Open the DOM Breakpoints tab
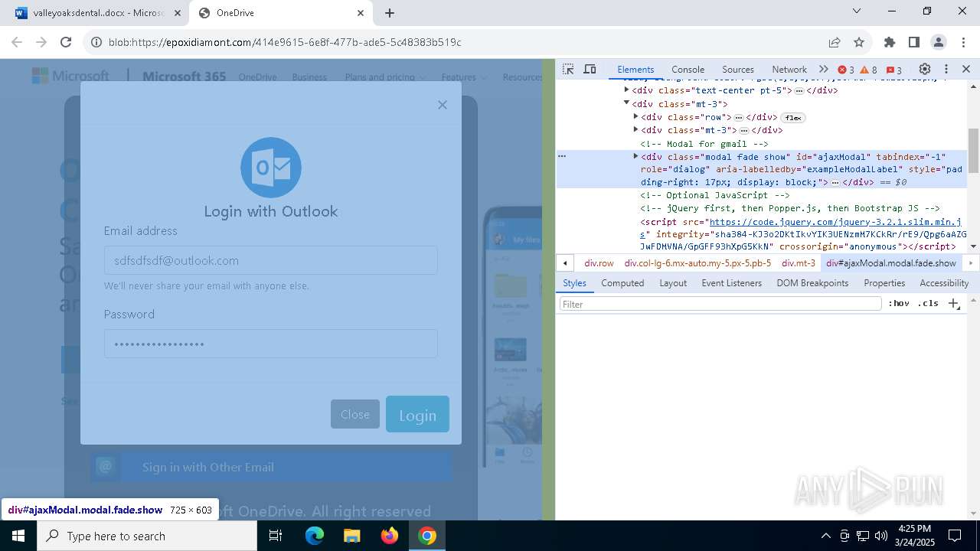Viewport: 980px width, 551px height. [812, 283]
